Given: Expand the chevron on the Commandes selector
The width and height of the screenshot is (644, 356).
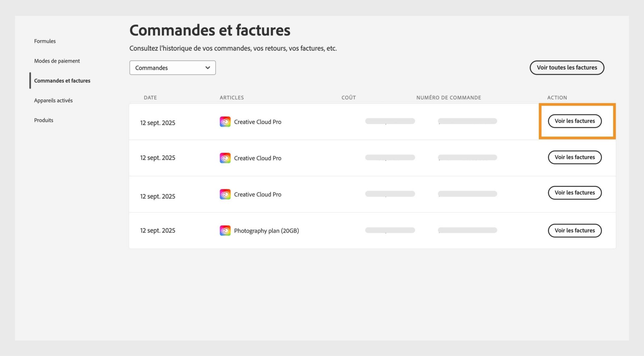Looking at the screenshot, I should click(x=207, y=67).
